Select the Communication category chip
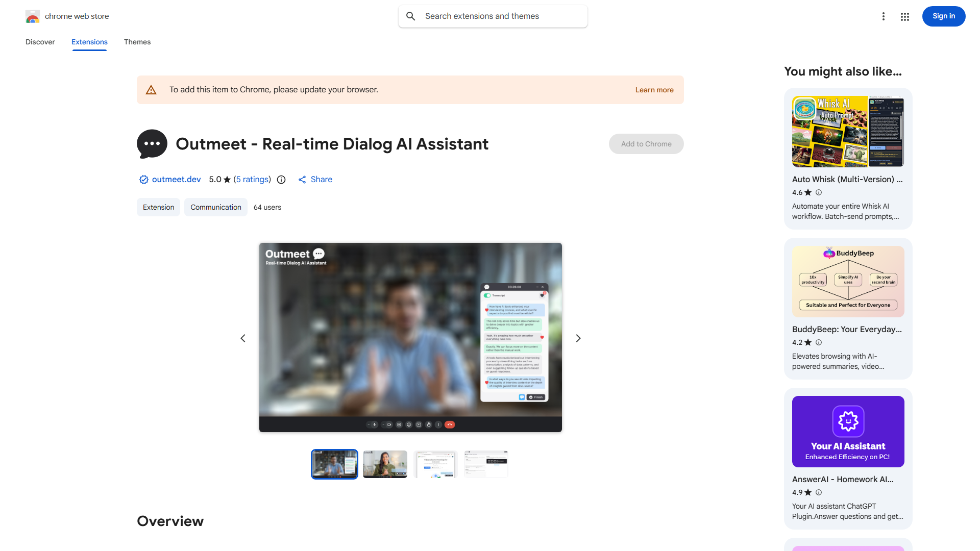 click(x=215, y=207)
